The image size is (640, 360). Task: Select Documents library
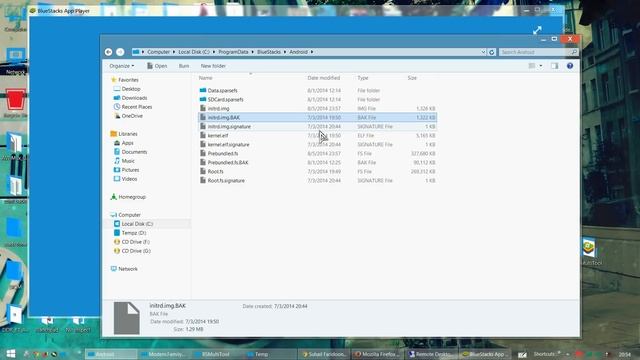134,152
